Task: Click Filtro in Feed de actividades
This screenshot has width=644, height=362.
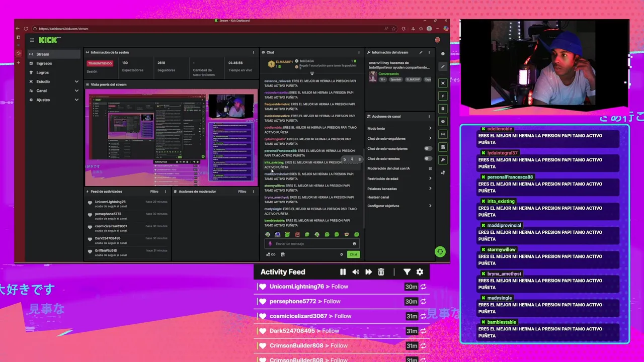Action: pos(154,192)
